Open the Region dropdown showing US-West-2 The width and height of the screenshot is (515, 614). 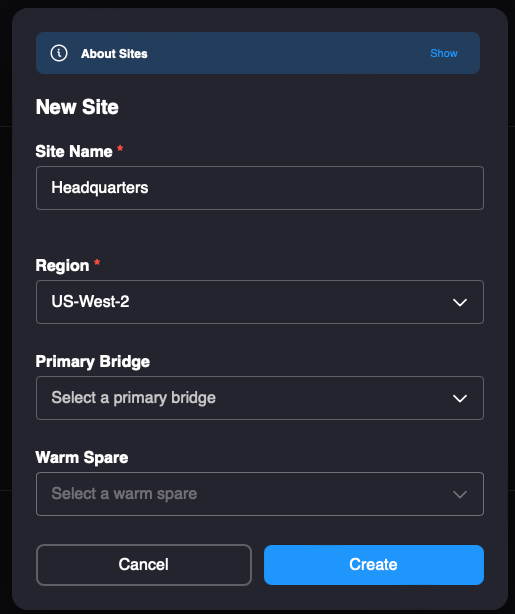point(260,302)
